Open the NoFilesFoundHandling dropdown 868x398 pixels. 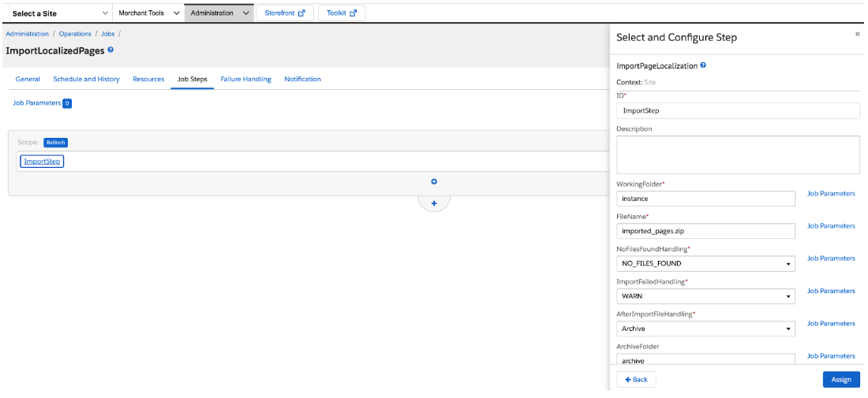(x=705, y=264)
